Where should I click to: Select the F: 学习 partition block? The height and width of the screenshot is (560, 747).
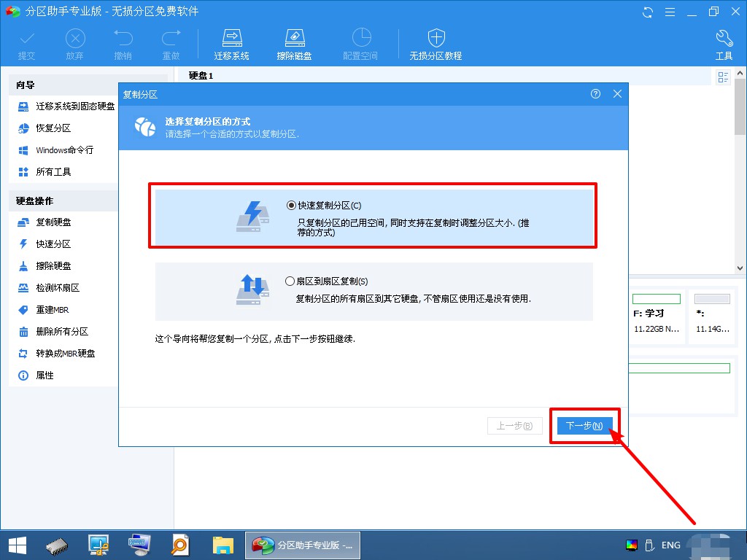click(x=657, y=316)
